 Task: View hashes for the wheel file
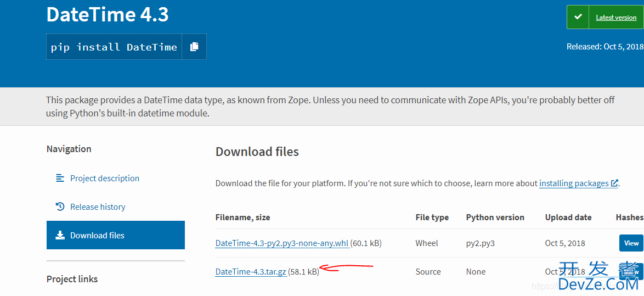[631, 243]
